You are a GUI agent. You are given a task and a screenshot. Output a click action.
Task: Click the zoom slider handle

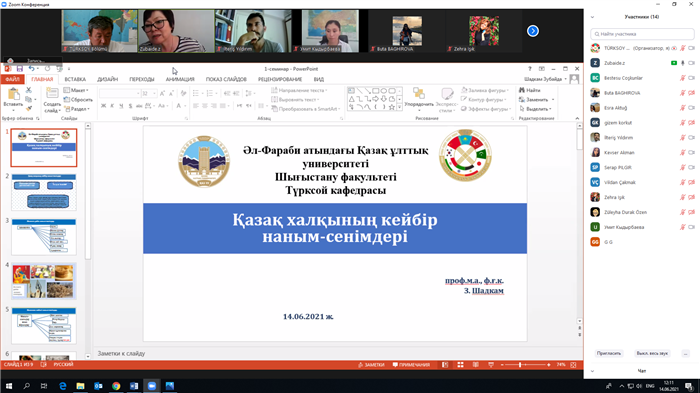[x=520, y=365]
